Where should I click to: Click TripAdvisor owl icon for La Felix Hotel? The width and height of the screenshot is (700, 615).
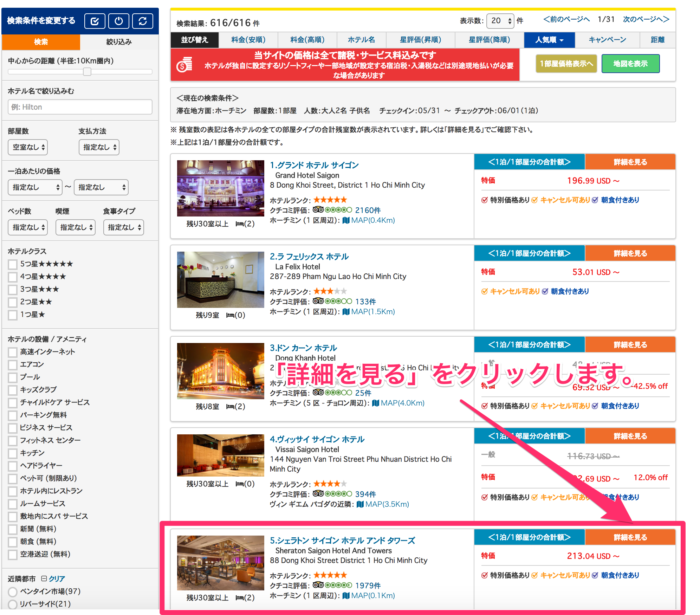(x=318, y=301)
